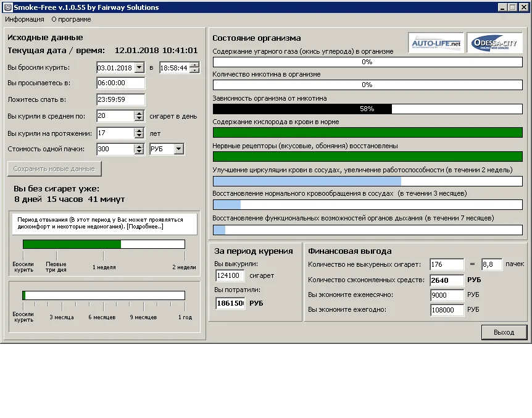The image size is (532, 418).
Task: Open the Информация menu
Action: (25, 19)
